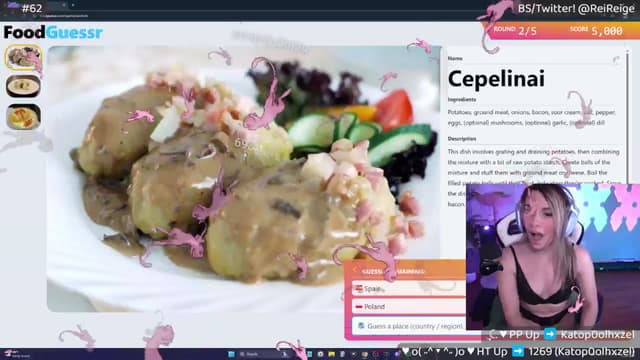Choose the Poland suggestion
This screenshot has height=360, width=640.
click(408, 306)
